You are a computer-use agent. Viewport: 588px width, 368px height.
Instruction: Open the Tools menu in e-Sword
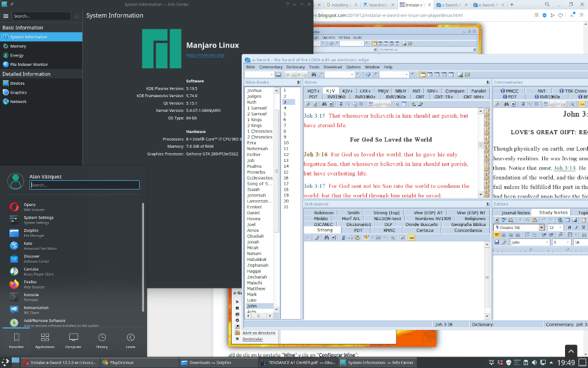pyautogui.click(x=314, y=67)
